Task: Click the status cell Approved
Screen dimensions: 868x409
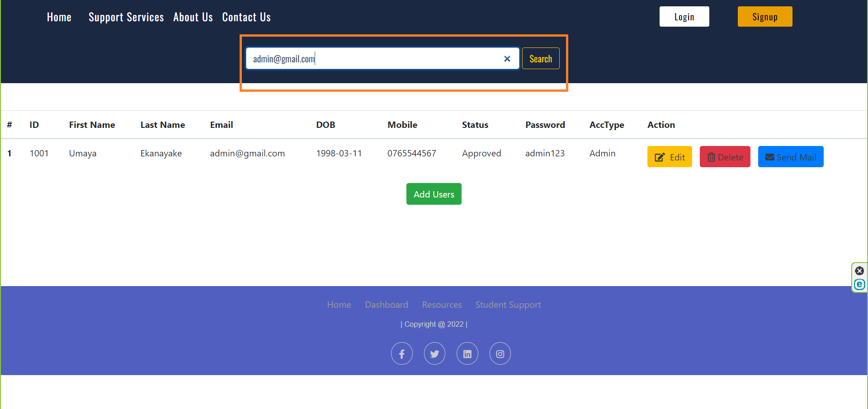Action: tap(481, 153)
